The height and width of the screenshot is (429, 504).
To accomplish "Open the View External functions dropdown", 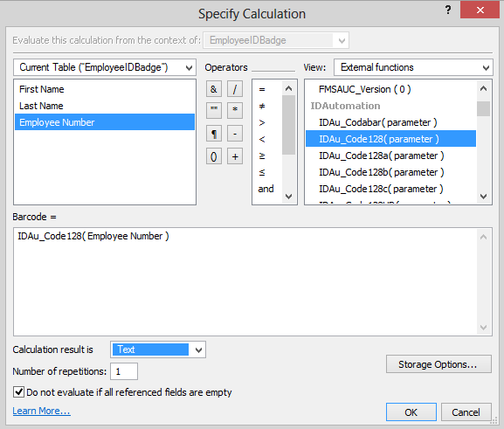I will 413,67.
